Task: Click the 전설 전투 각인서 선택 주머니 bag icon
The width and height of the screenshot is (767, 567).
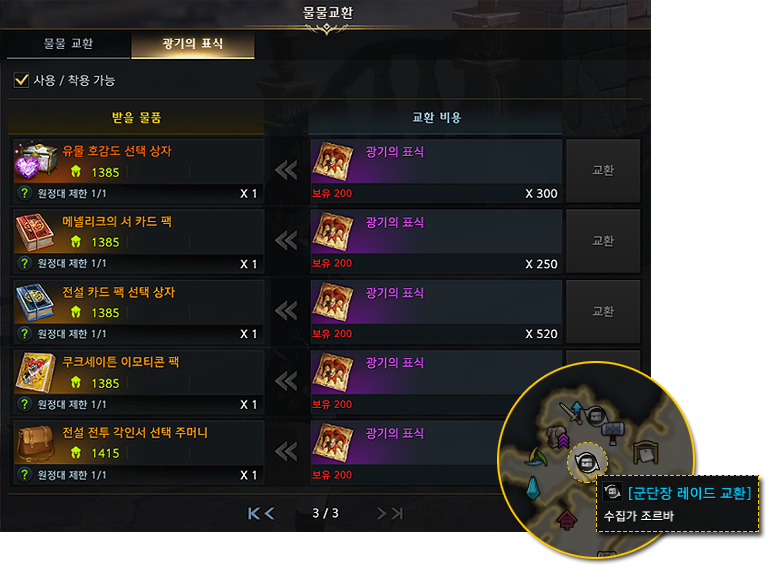Action: point(35,443)
